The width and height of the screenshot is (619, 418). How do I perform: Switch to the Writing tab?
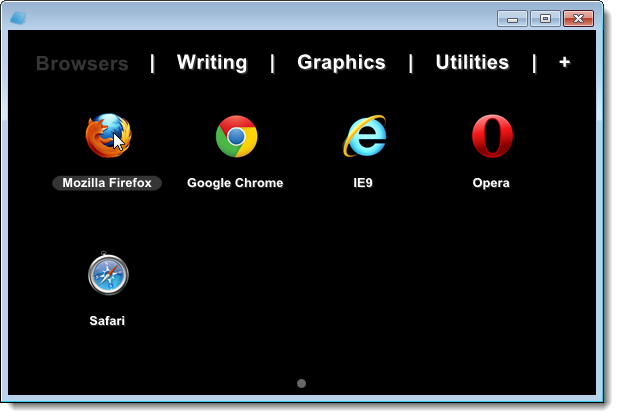tap(212, 62)
